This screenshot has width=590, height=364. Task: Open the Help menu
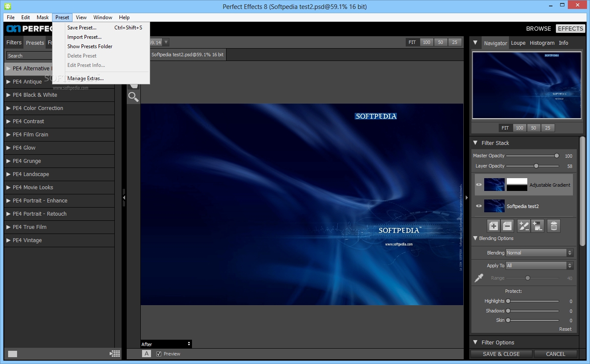(124, 17)
